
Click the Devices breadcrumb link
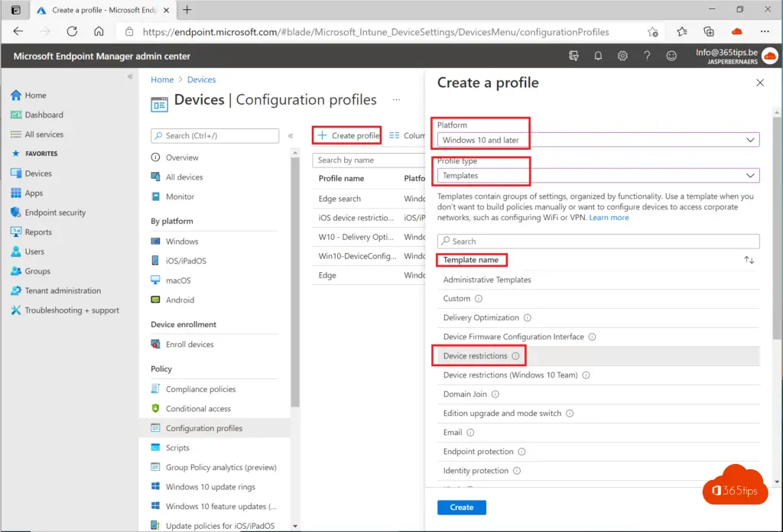click(x=201, y=79)
